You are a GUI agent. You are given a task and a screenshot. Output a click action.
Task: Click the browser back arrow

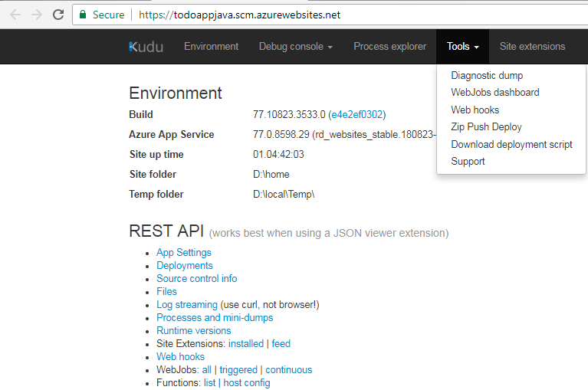tap(15, 15)
